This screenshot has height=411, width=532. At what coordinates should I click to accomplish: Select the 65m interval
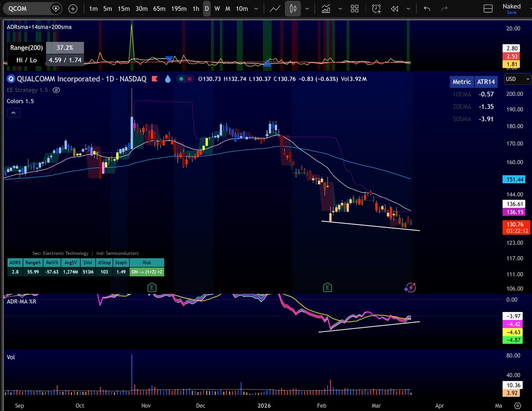click(159, 8)
